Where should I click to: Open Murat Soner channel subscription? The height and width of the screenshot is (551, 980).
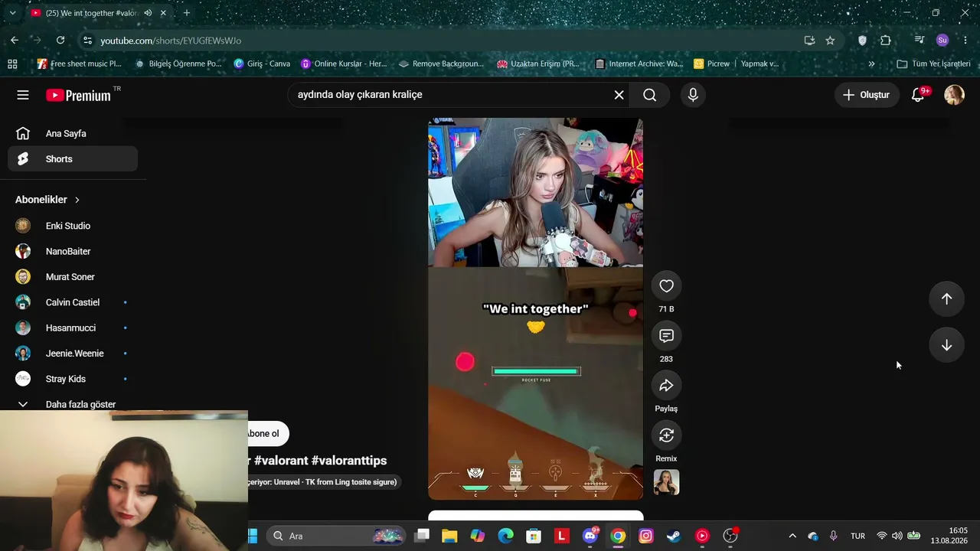(73, 277)
